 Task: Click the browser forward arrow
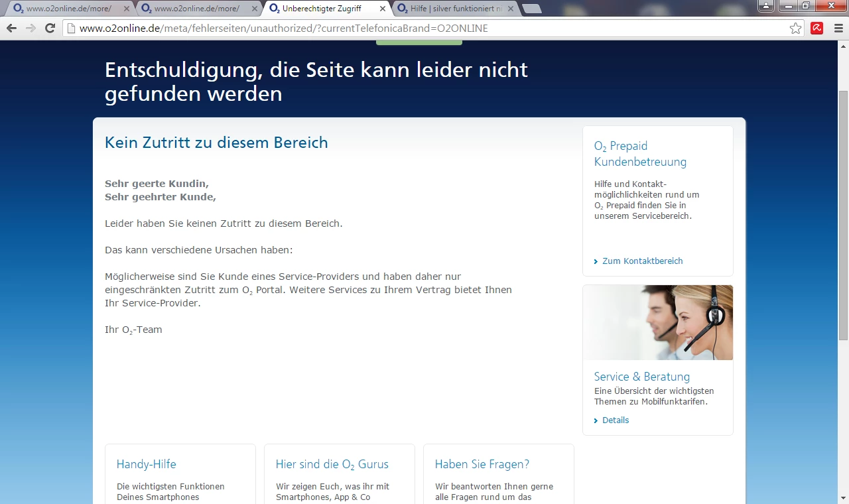coord(31,29)
